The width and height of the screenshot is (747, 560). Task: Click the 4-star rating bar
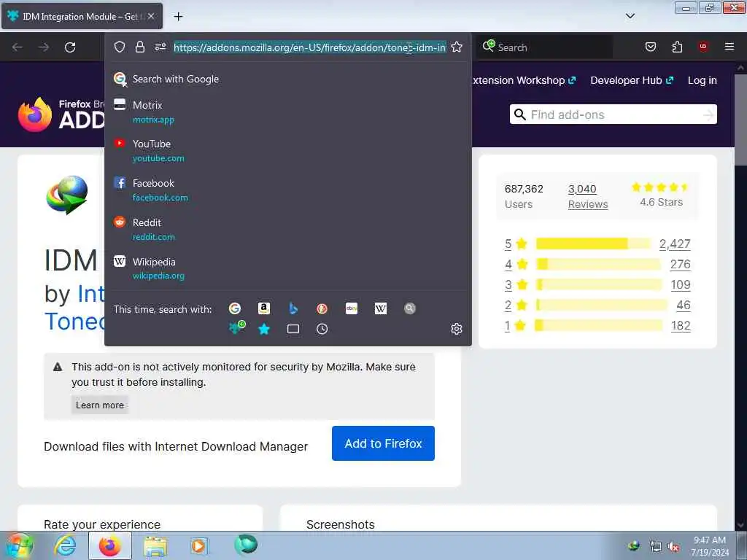(598, 264)
